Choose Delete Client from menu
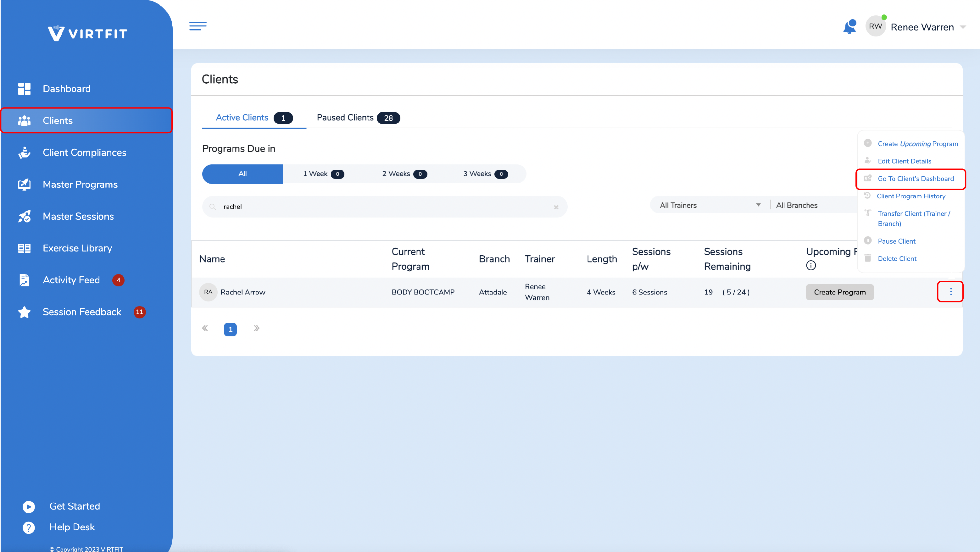 click(897, 259)
